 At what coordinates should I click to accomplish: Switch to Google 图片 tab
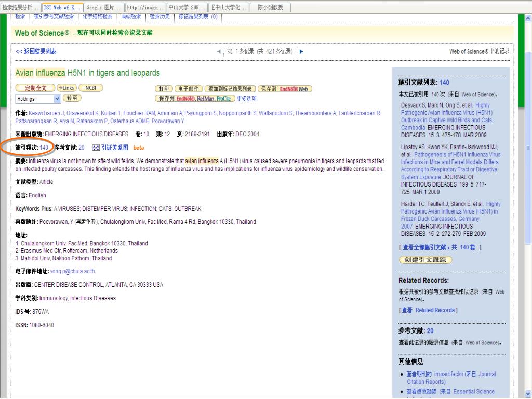point(104,7)
